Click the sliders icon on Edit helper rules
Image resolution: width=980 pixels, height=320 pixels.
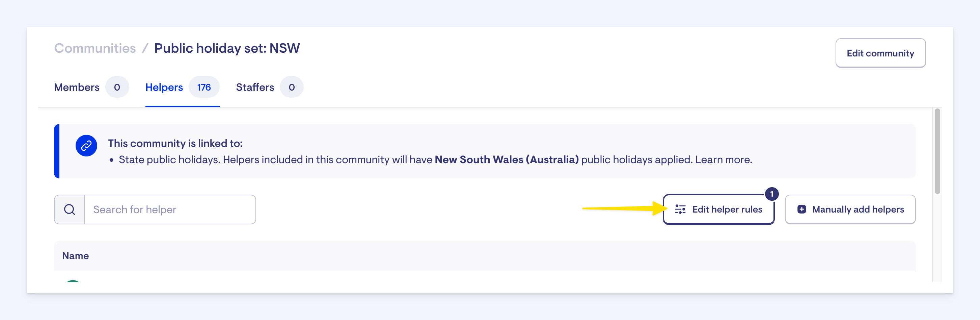point(680,210)
